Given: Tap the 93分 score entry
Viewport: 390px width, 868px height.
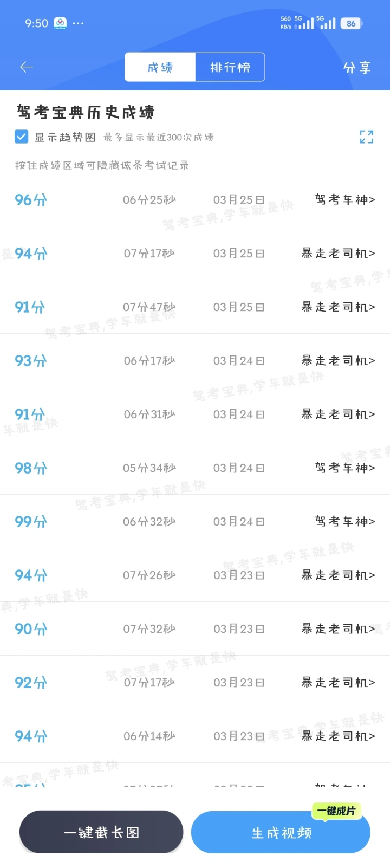Looking at the screenshot, I should coord(31,361).
